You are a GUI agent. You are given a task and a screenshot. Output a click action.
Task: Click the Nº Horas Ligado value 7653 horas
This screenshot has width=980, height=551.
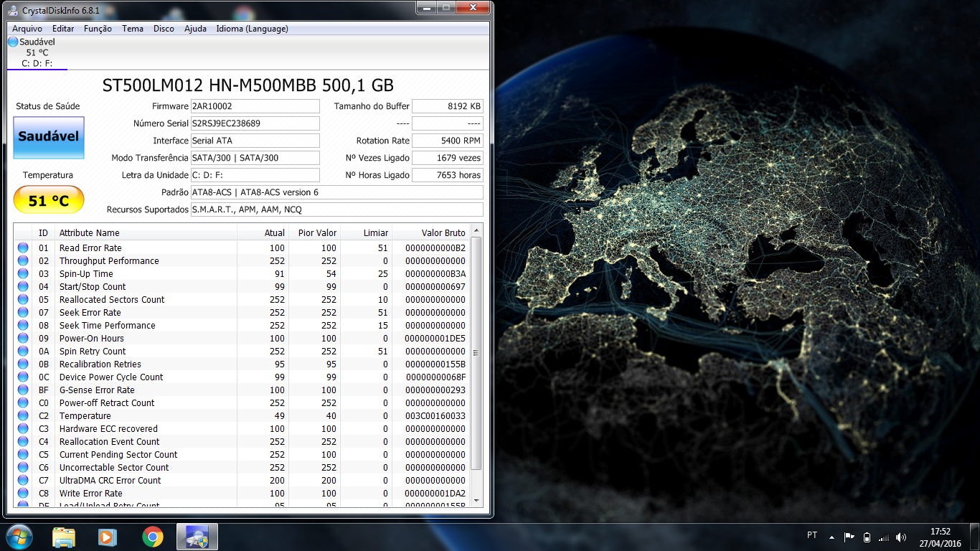[x=448, y=175]
